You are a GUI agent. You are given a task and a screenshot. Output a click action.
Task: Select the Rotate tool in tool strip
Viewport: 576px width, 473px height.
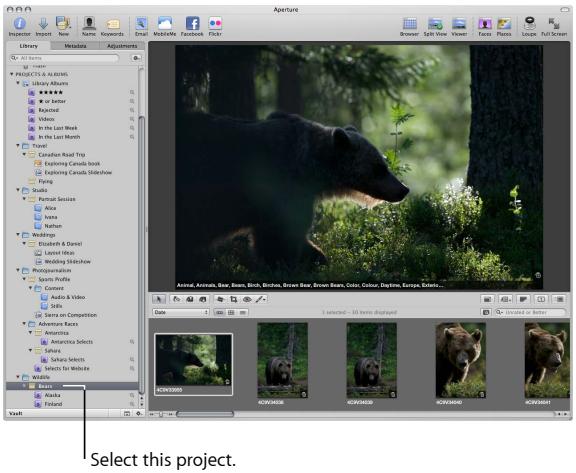(x=177, y=300)
